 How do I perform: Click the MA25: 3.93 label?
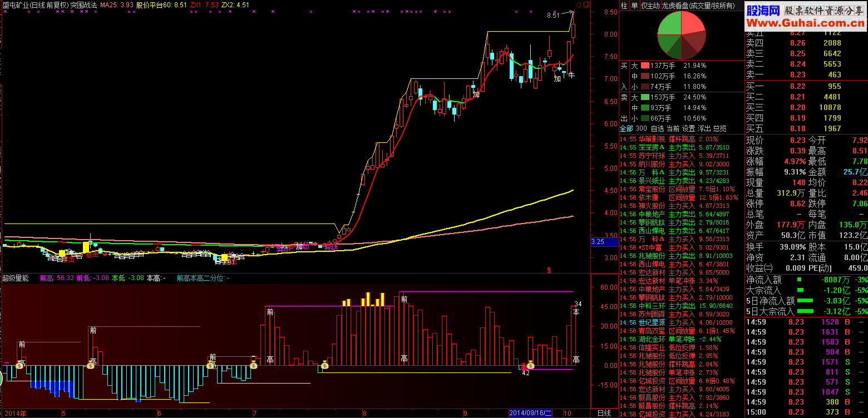pos(116,4)
